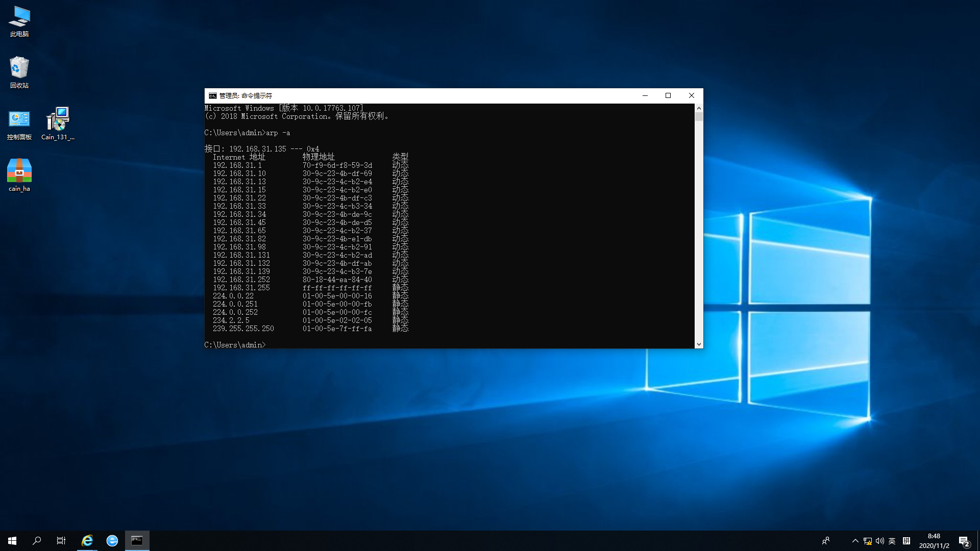Launch the Edge browser taskbar icon

112,541
